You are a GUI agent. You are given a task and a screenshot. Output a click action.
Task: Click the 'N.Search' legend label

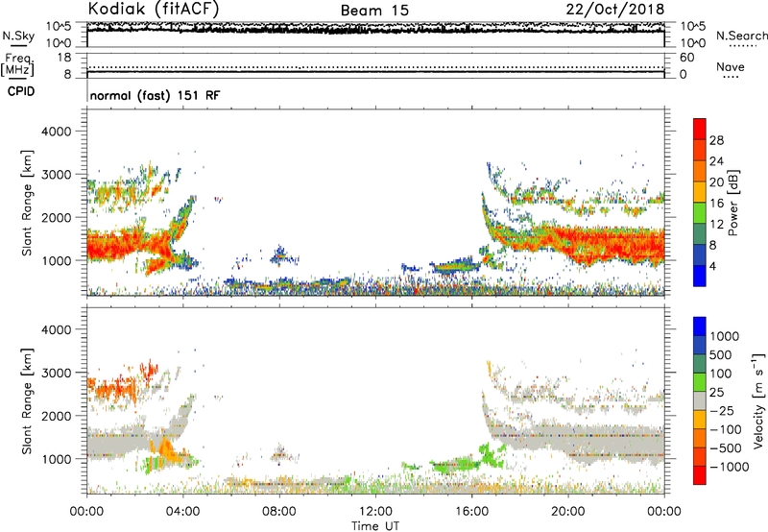pos(741,36)
